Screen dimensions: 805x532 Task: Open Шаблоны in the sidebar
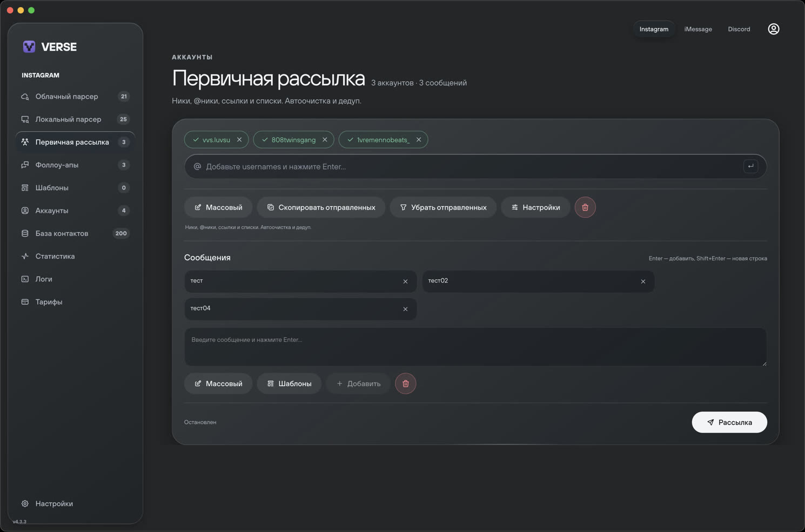pyautogui.click(x=75, y=188)
